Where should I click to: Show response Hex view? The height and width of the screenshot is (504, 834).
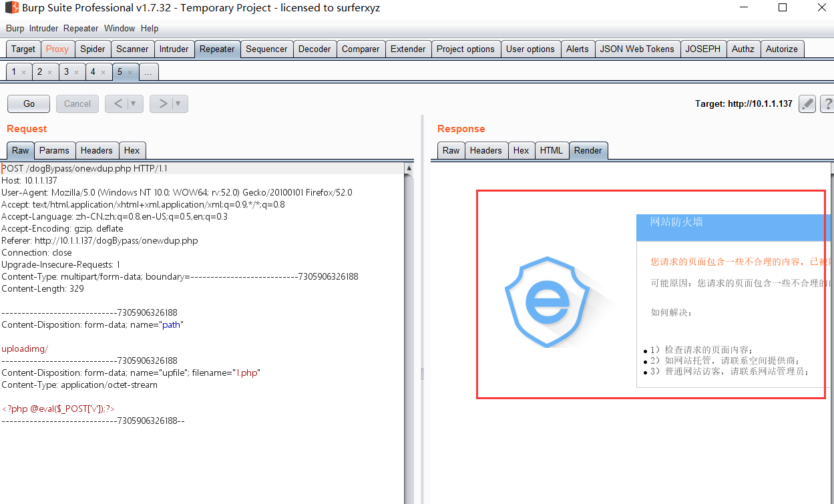(x=521, y=150)
